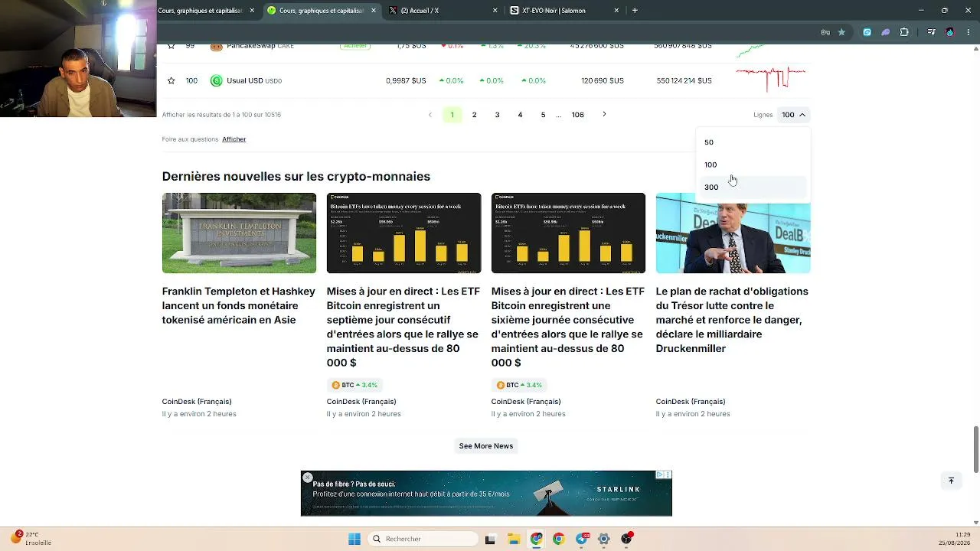Click Afficher link next to Foire aux questions

coord(234,139)
